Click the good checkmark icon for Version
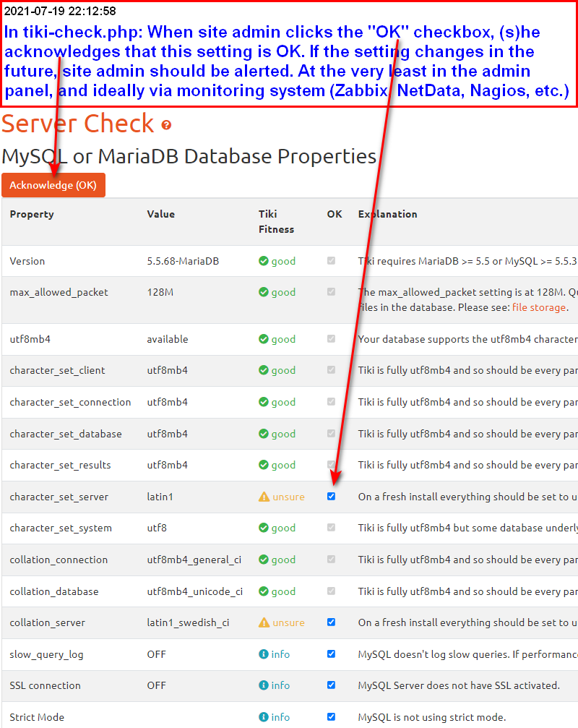Viewport: 578px width, 728px height. coord(264,261)
